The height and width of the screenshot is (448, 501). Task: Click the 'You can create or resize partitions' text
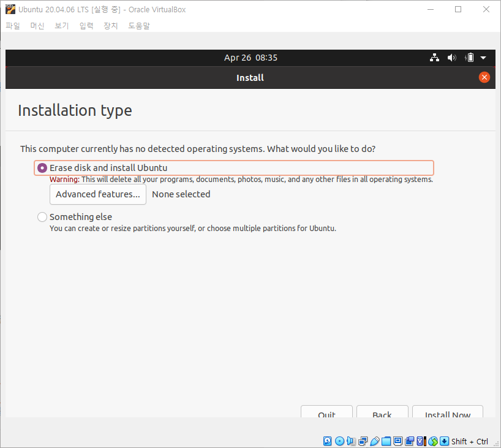coord(193,229)
